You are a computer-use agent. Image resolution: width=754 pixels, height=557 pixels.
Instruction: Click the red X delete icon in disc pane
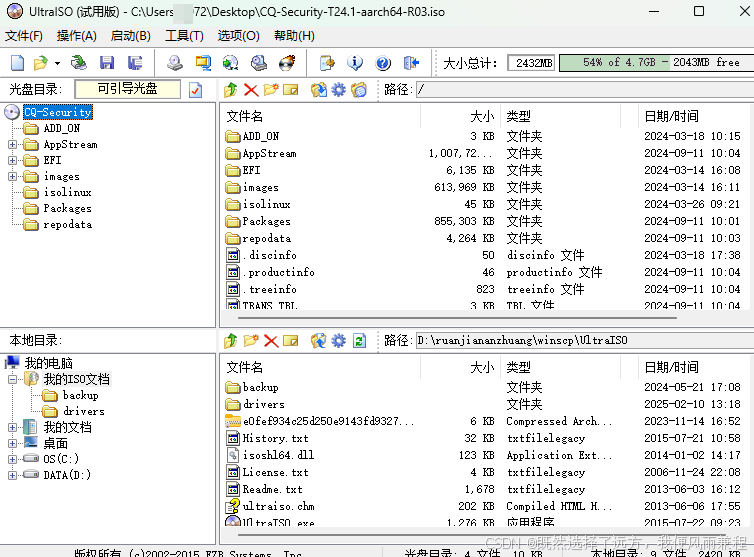point(251,90)
